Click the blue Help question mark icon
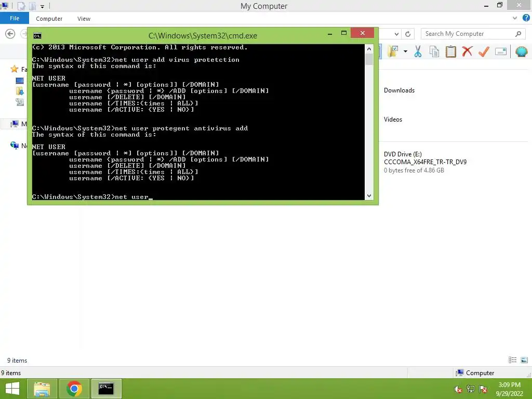The height and width of the screenshot is (399, 532). tap(526, 18)
